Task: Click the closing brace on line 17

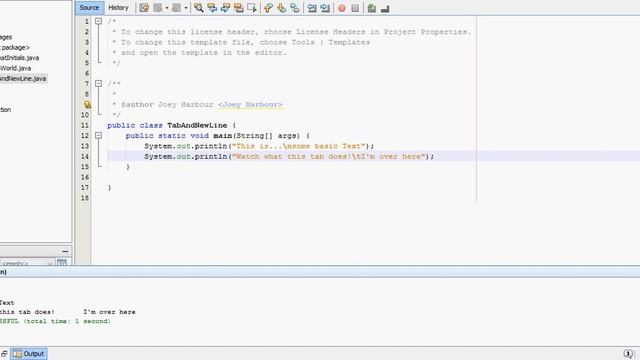Action: click(109, 188)
